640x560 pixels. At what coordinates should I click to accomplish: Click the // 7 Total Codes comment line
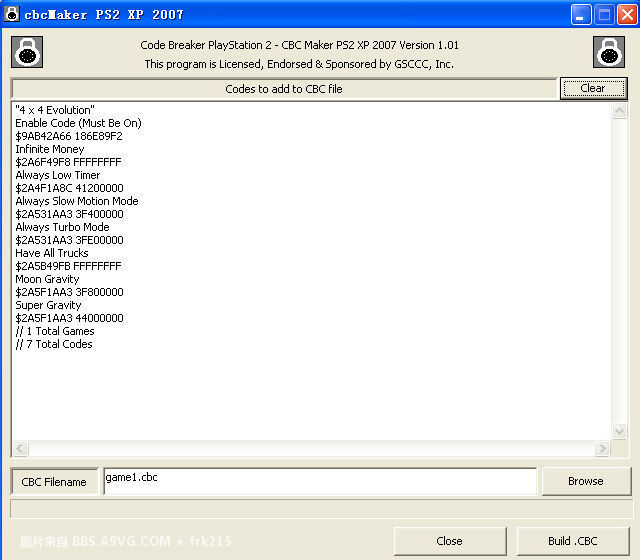[x=54, y=344]
